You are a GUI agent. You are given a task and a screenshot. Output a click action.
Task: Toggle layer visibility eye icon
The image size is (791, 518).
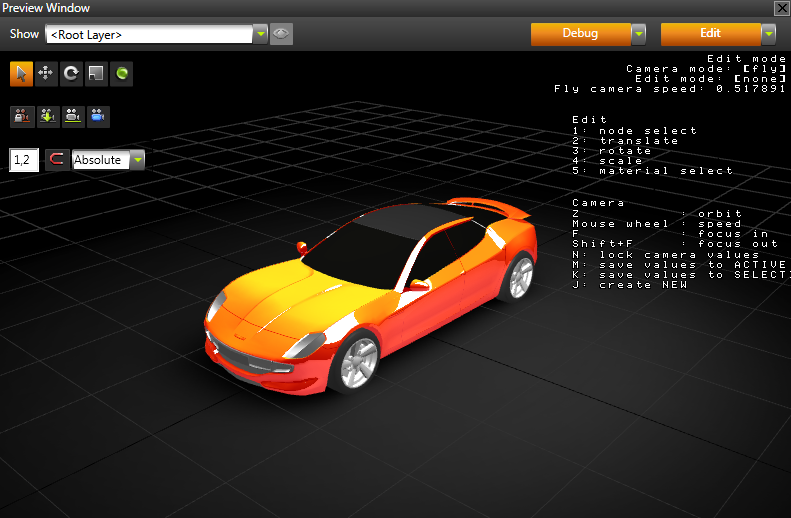[x=282, y=34]
